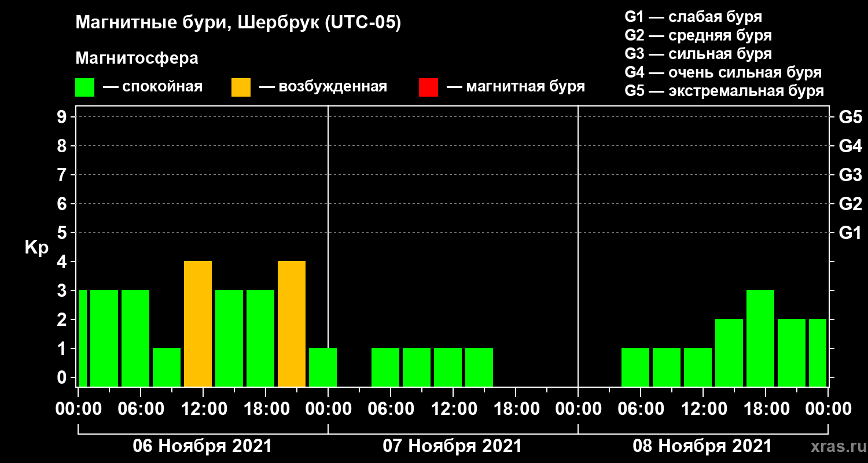Image resolution: width=868 pixels, height=463 pixels.
Task: Select the second orange Kp 4 bar on 06 Ноября
Action: pos(292,324)
